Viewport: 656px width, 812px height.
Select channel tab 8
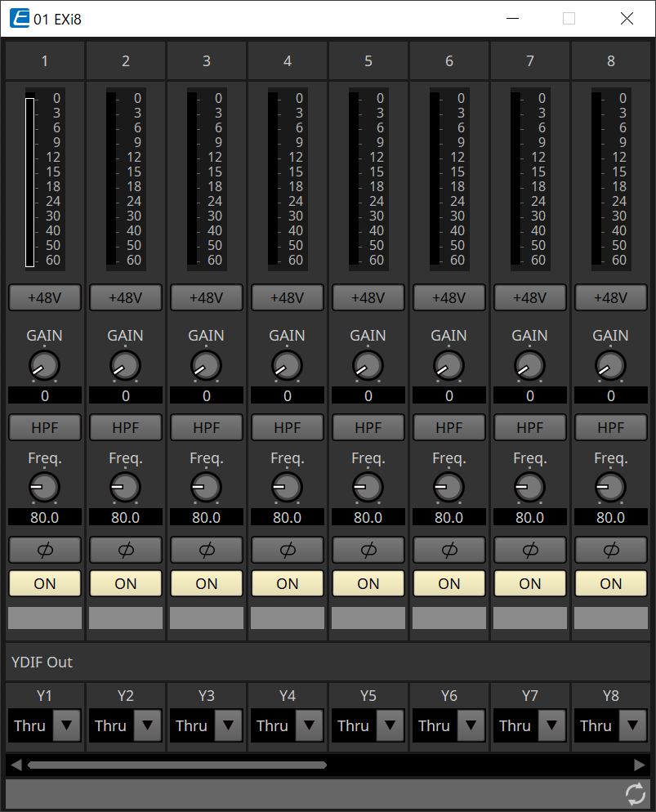tap(610, 60)
